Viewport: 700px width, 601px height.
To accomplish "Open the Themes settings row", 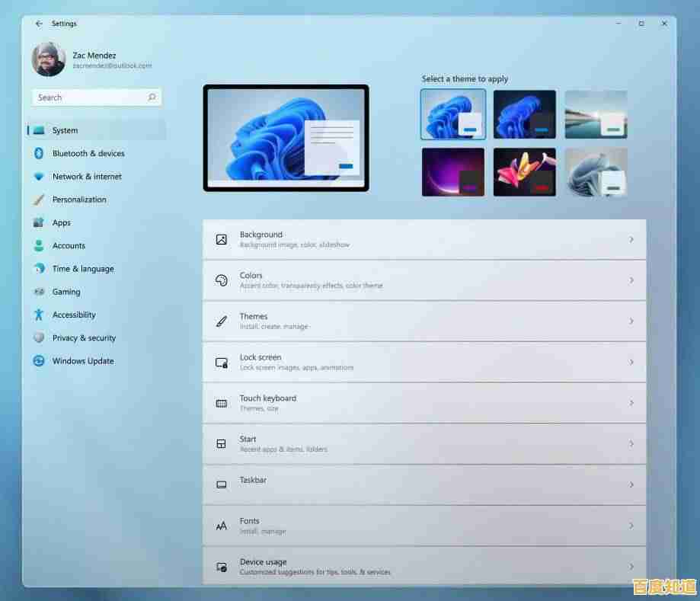I will pyautogui.click(x=424, y=321).
